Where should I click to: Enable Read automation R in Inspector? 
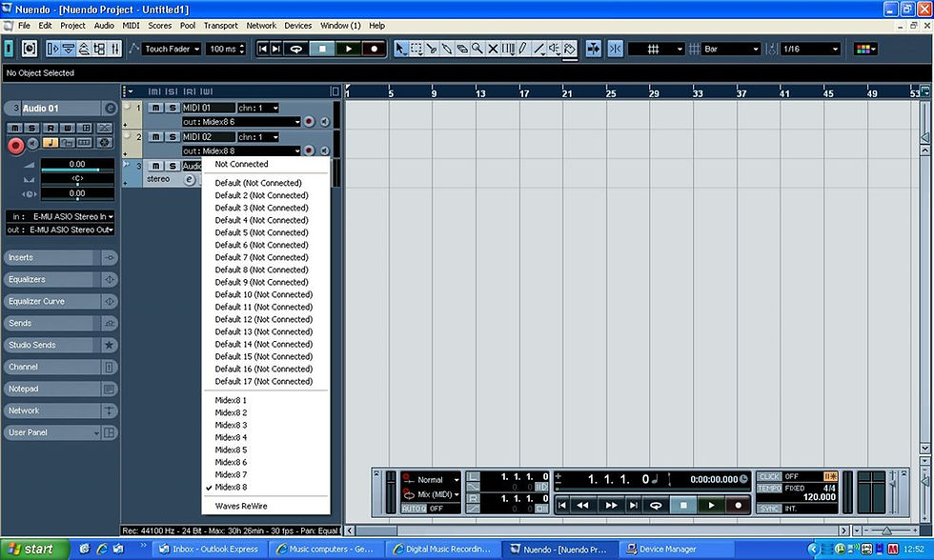click(51, 128)
